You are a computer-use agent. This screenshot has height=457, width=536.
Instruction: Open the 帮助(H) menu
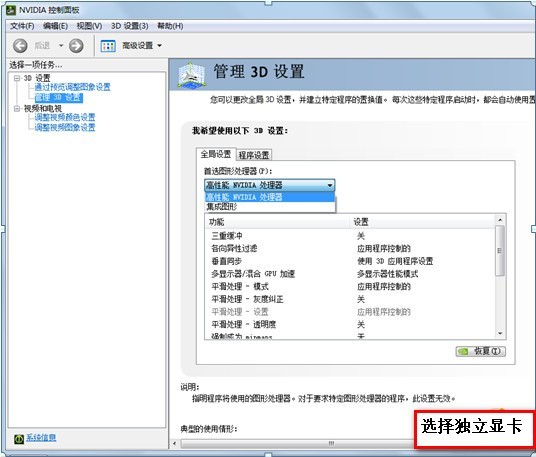(170, 26)
